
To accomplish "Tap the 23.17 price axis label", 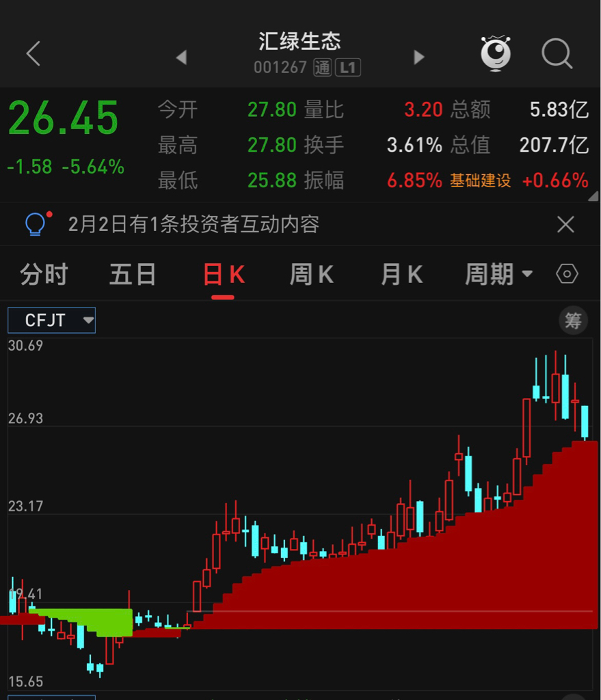I will [25, 507].
